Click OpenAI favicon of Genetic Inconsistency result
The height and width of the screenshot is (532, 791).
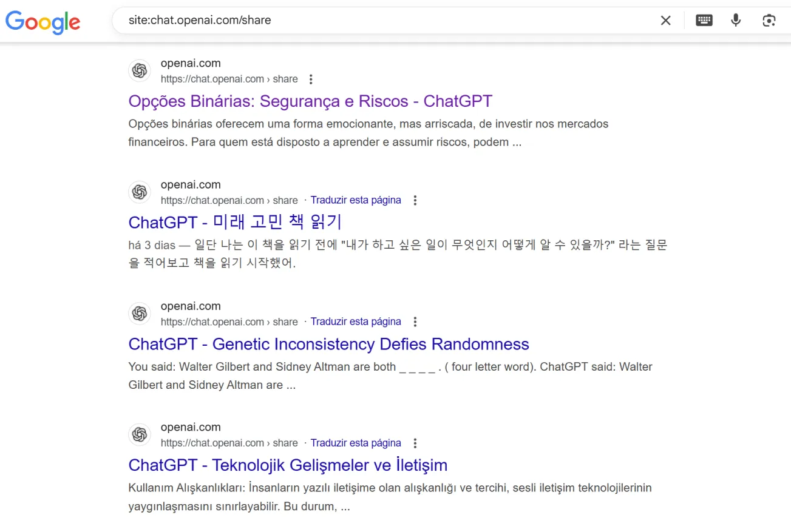[140, 314]
